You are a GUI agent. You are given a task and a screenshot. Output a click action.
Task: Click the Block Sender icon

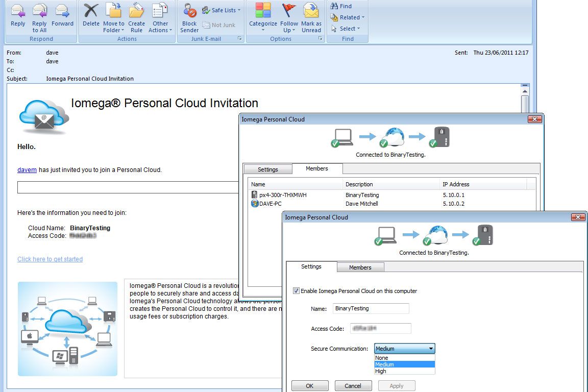click(189, 18)
